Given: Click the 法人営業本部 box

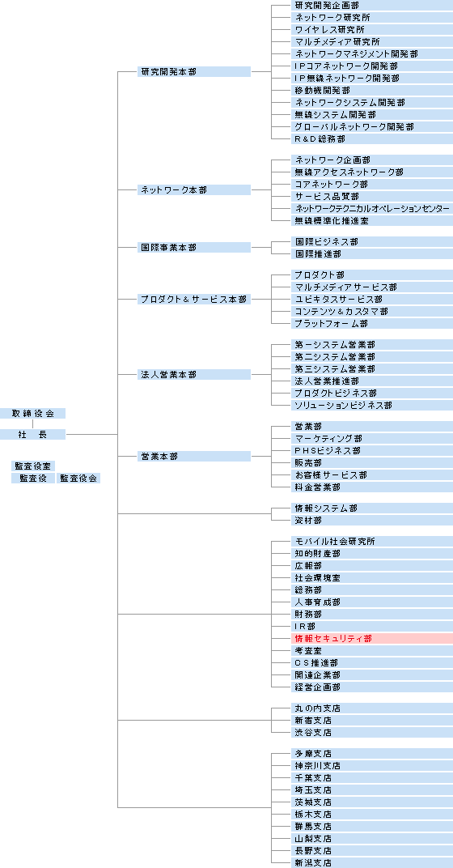Looking at the screenshot, I should click(194, 375).
